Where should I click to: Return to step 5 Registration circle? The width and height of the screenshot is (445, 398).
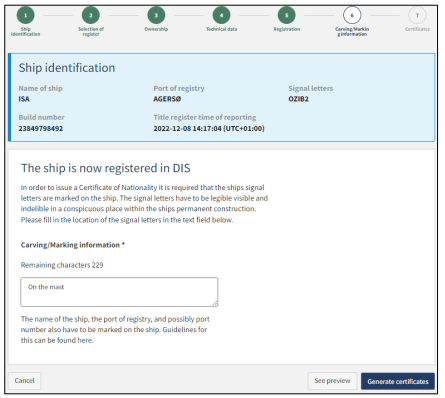click(287, 15)
